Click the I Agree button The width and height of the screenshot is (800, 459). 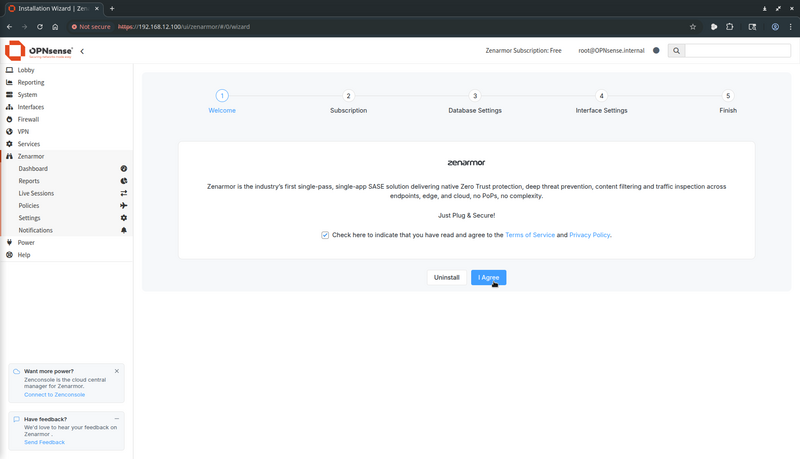(x=488, y=277)
